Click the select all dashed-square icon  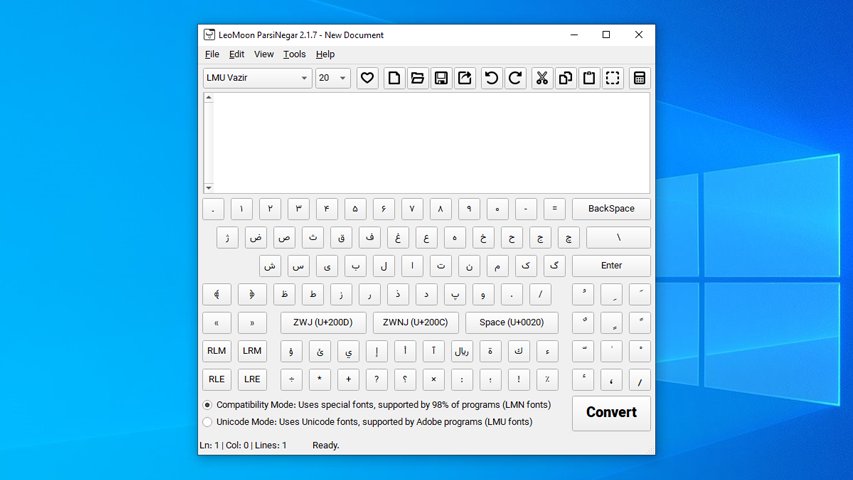pos(613,78)
